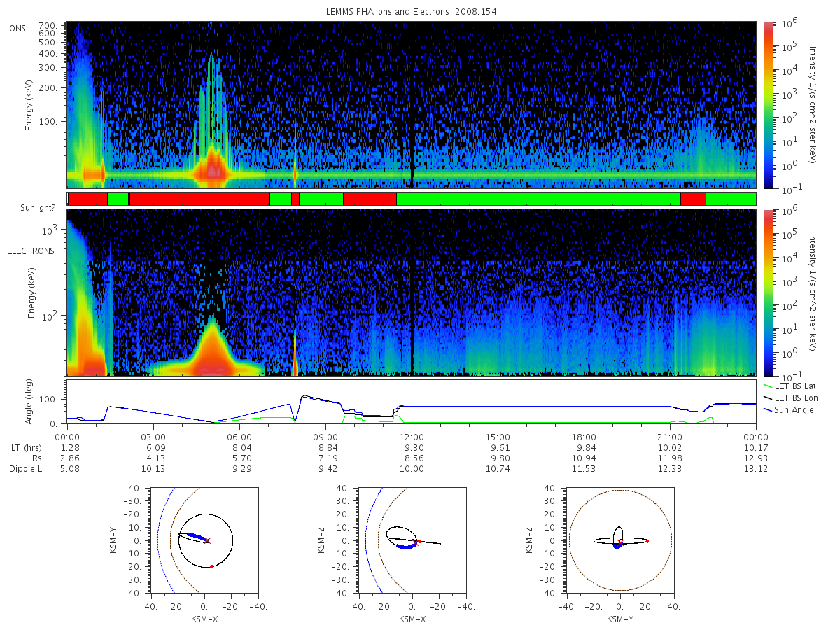The width and height of the screenshot is (840, 630).
Task: Open the KSM-Z versus KSM-Y orbit plot
Action: [620, 540]
